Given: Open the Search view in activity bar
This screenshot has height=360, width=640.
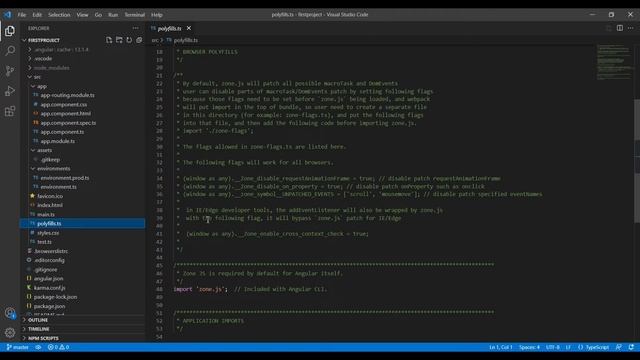Looking at the screenshot, I should pyautogui.click(x=10, y=51).
